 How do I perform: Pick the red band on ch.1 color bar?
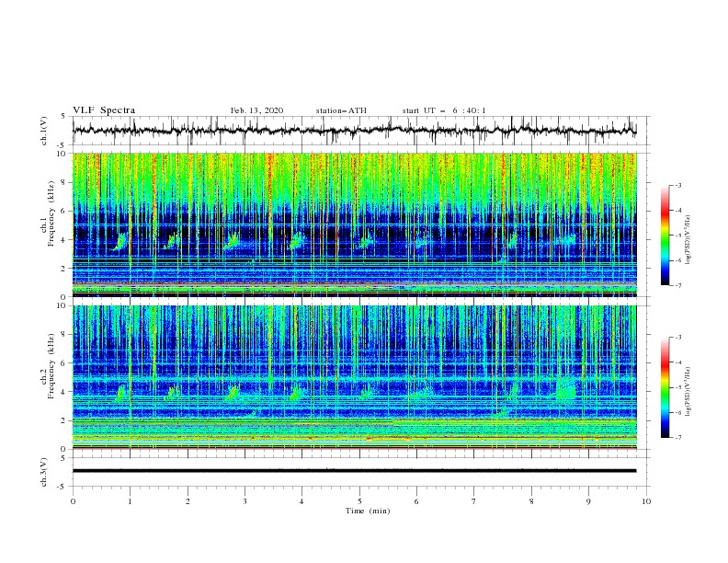pos(665,213)
